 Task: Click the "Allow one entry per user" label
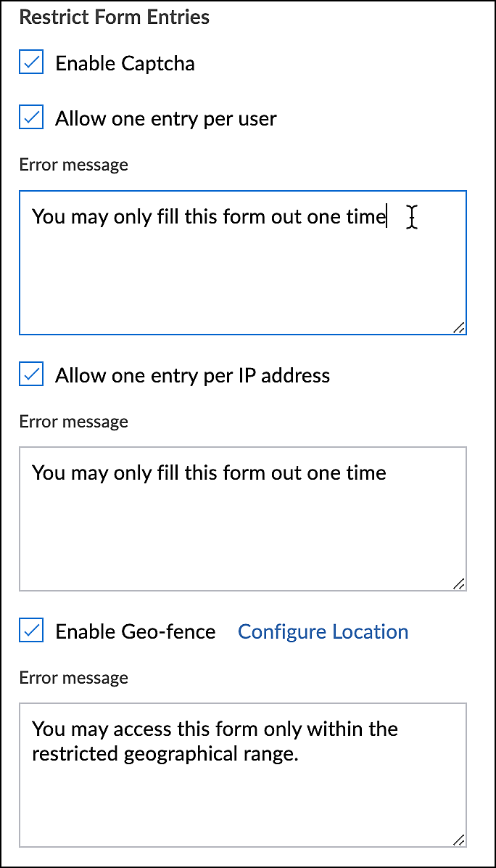pyautogui.click(x=166, y=118)
